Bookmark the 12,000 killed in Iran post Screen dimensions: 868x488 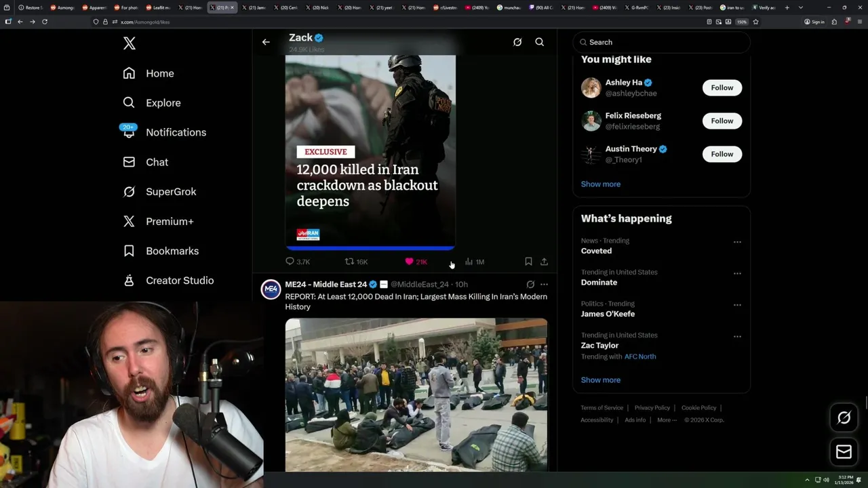pyautogui.click(x=528, y=262)
